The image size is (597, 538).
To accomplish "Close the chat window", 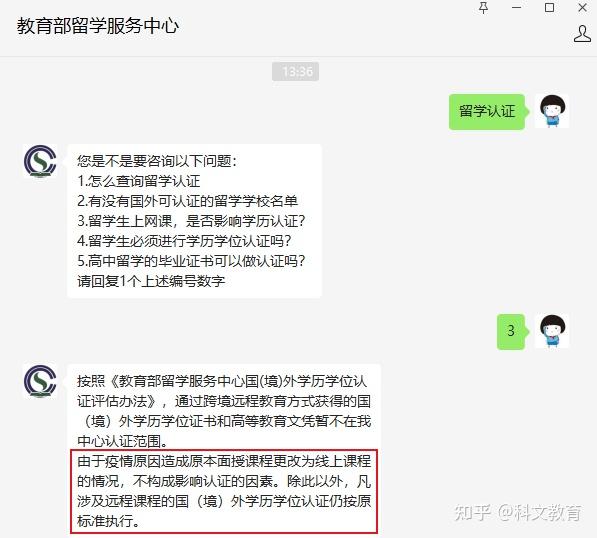I will pyautogui.click(x=582, y=8).
